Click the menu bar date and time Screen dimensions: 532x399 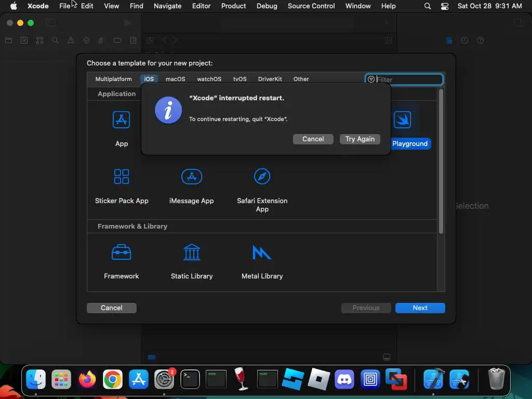tap(489, 6)
